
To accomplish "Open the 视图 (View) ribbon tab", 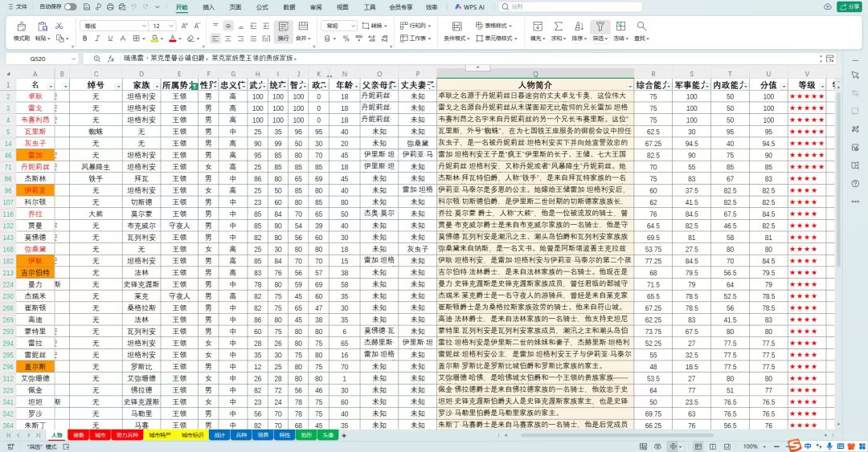I will pyautogui.click(x=342, y=7).
